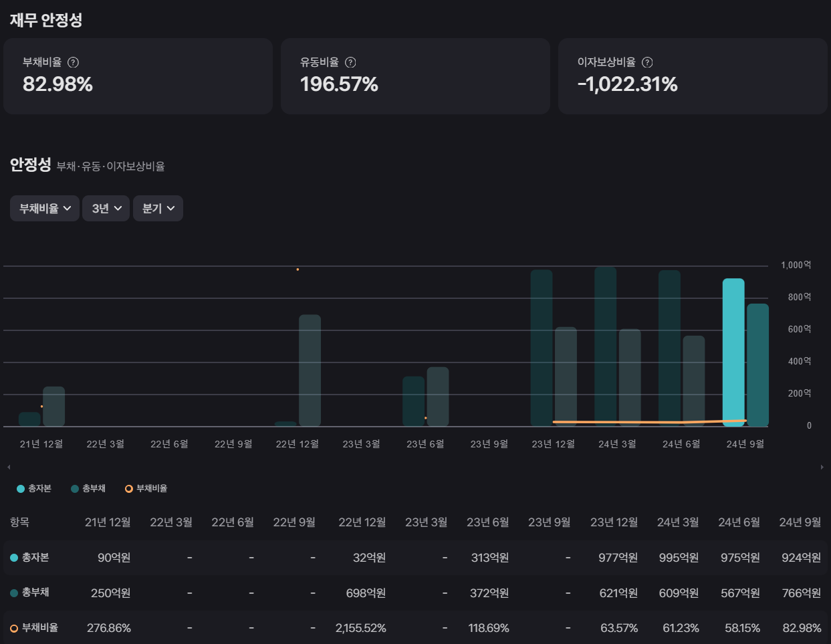
Task: Click the 90억원 총자본 cell
Action: point(114,558)
